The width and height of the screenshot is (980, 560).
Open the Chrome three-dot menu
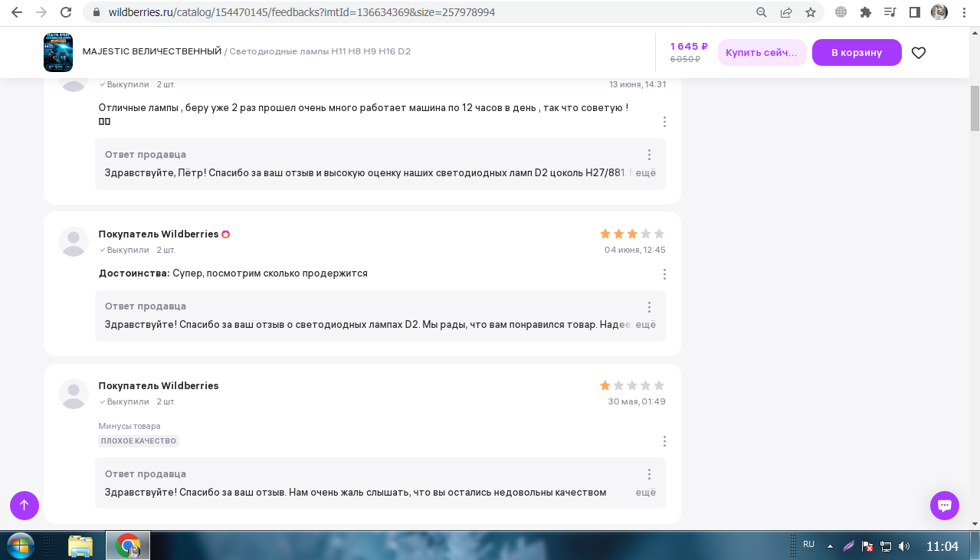(963, 12)
